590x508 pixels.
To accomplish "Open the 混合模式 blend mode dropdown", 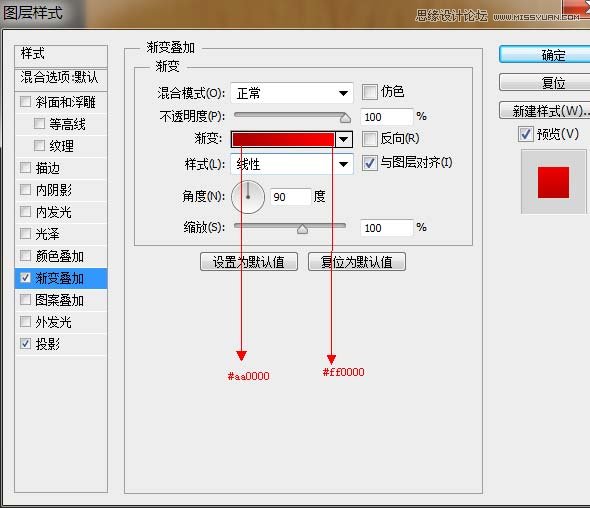I will pos(292,93).
